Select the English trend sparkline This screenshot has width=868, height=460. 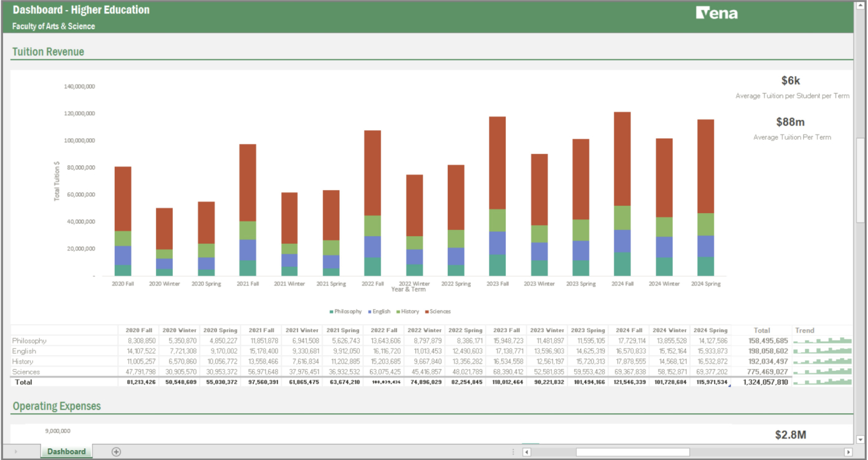point(822,351)
